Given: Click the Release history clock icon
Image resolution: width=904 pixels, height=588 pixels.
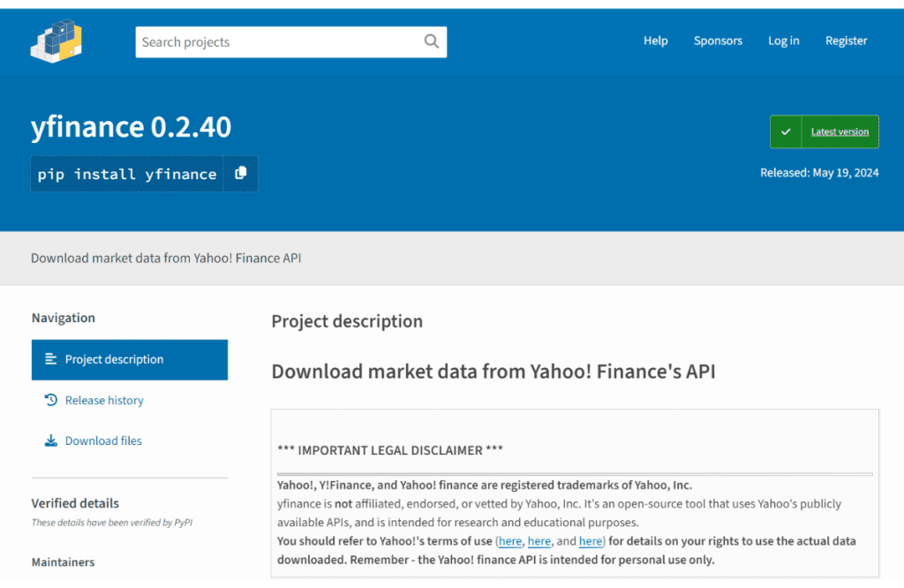Looking at the screenshot, I should click(50, 400).
